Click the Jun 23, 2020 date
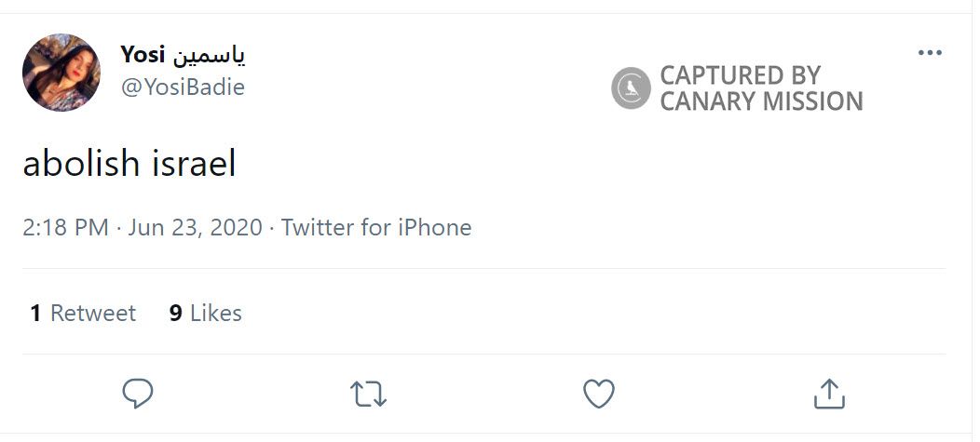Viewport: 980px width, 442px height. 196,227
